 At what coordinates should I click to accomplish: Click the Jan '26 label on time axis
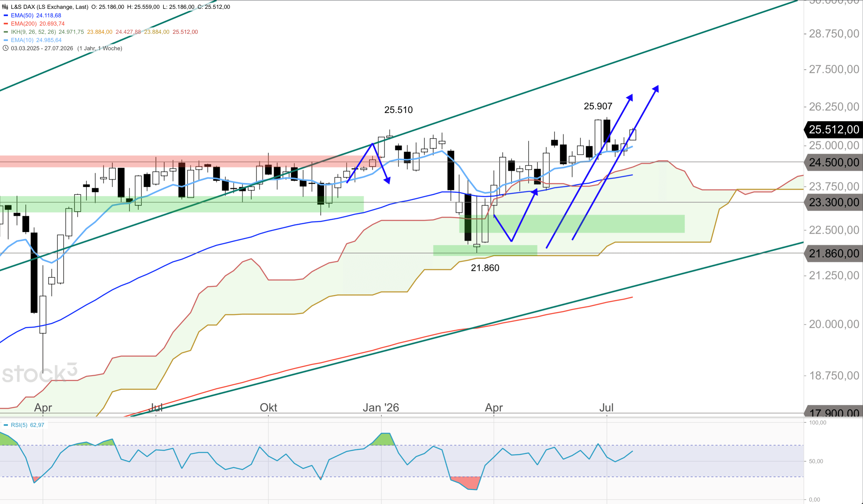[x=381, y=407]
